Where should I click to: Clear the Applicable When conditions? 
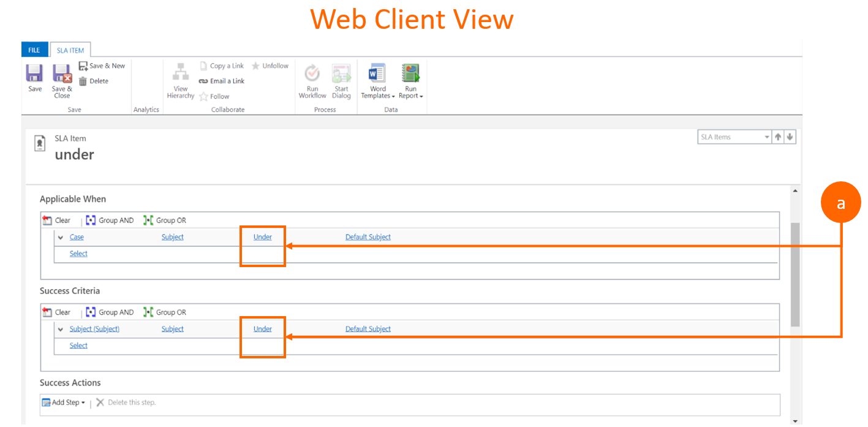coord(57,221)
